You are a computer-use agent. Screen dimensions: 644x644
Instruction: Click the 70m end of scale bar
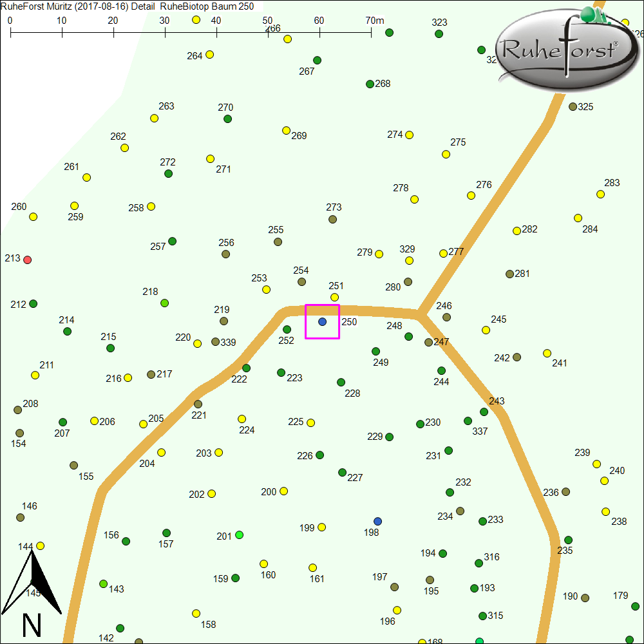click(371, 31)
